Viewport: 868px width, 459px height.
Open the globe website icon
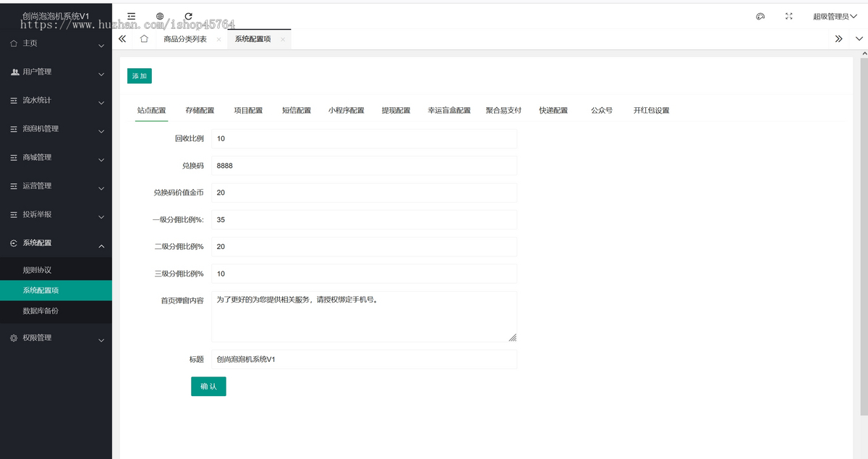point(160,16)
